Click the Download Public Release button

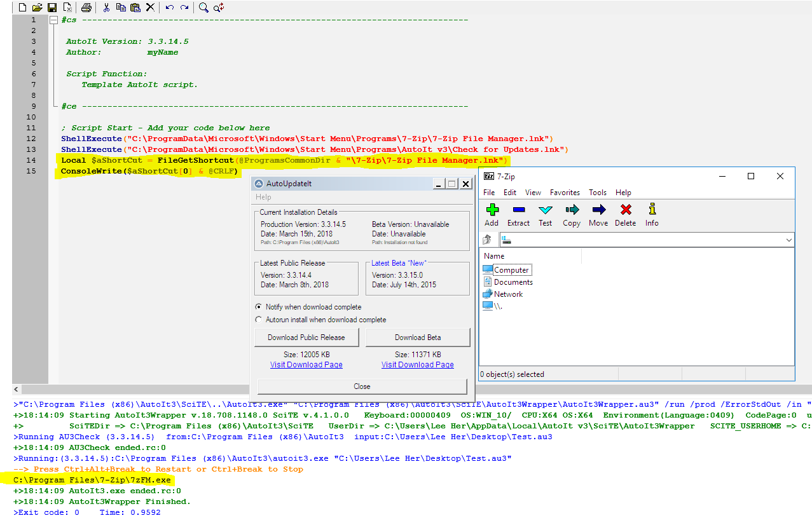pyautogui.click(x=306, y=337)
